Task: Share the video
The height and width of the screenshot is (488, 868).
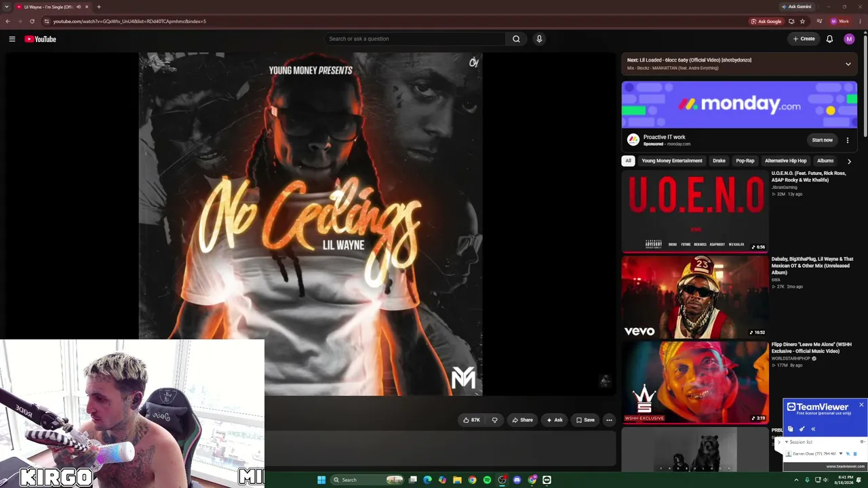Action: pyautogui.click(x=522, y=420)
